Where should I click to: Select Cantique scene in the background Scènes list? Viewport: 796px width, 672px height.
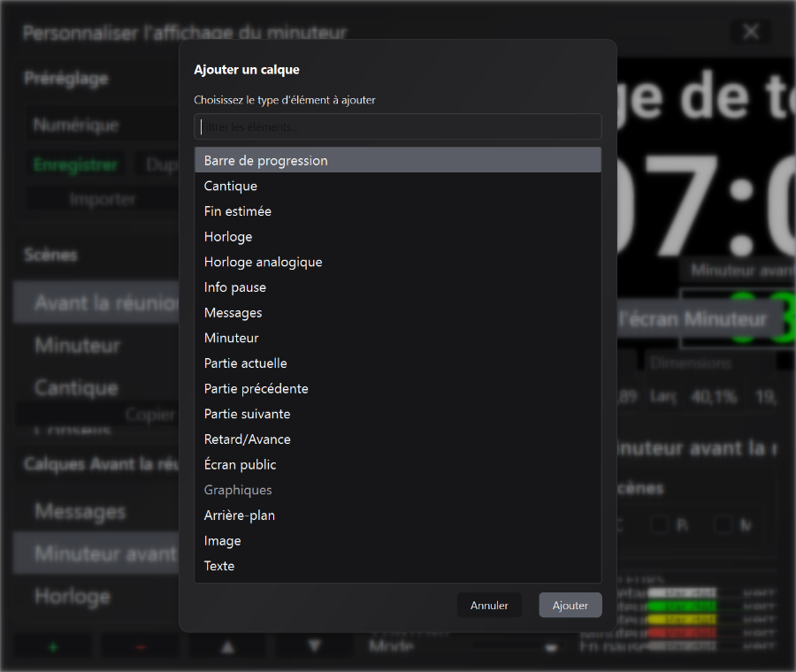point(96,387)
